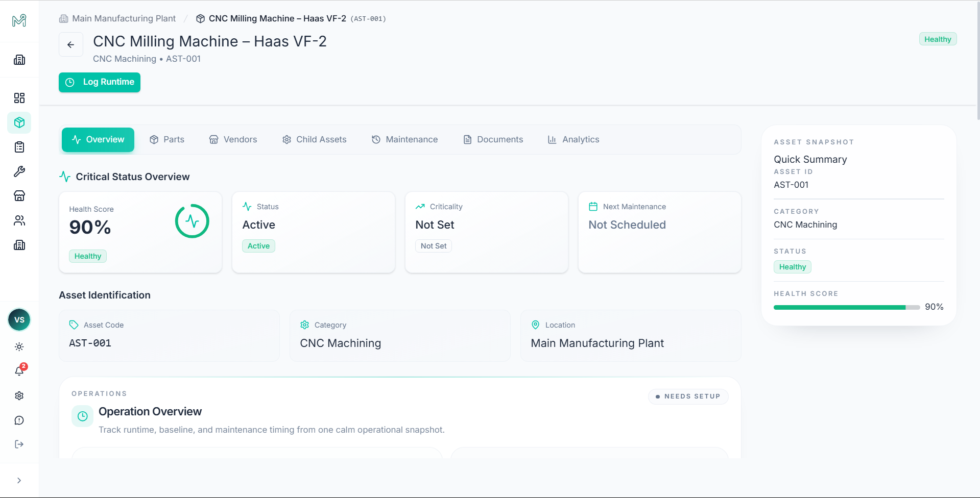Click the Not Set criticality badge

pos(434,246)
